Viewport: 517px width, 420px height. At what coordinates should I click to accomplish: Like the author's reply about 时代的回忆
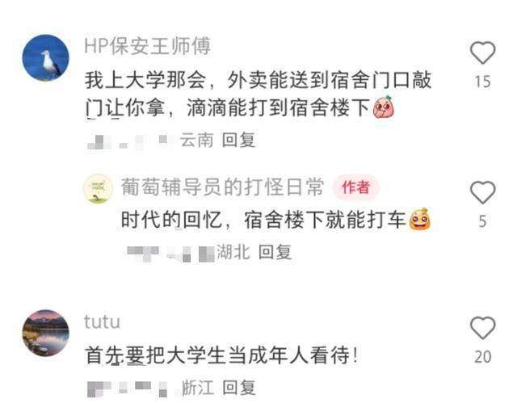coord(482,192)
